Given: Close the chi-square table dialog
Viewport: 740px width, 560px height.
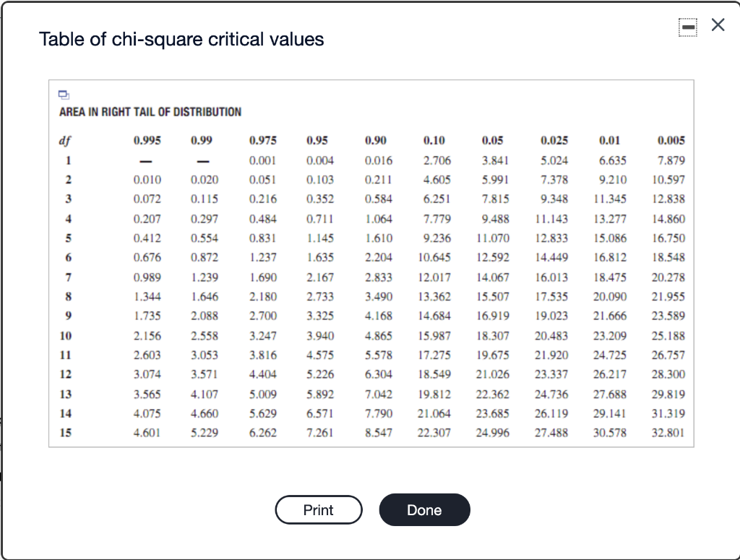Looking at the screenshot, I should point(718,25).
